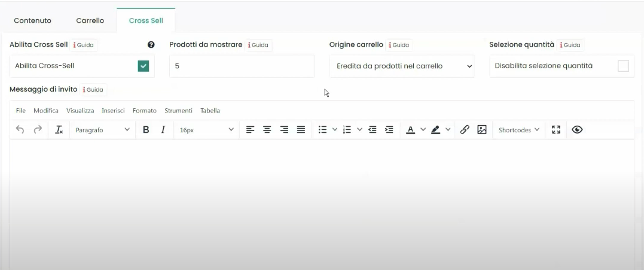Open the File menu
The width and height of the screenshot is (644, 270).
(21, 111)
